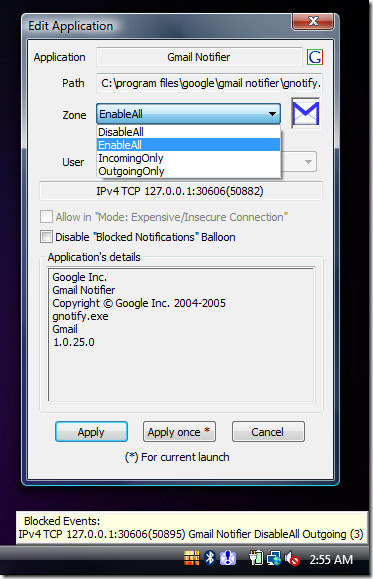Choose IncomingOnly from the Zone list
Screen dimensions: 373x579
[188, 158]
